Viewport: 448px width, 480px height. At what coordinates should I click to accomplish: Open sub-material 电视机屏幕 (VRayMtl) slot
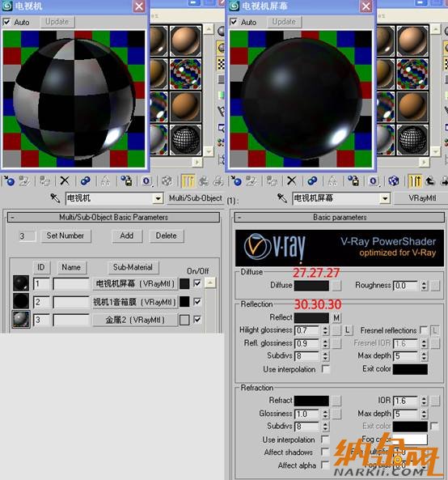click(135, 284)
